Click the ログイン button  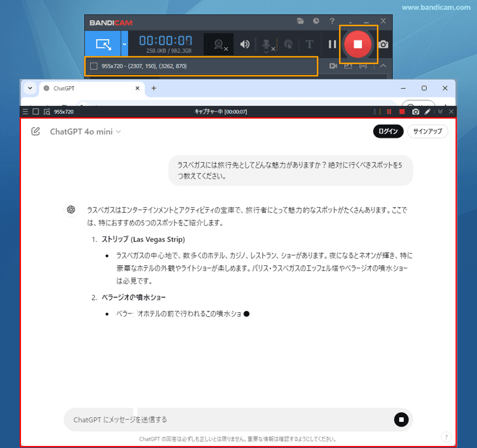coord(388,131)
